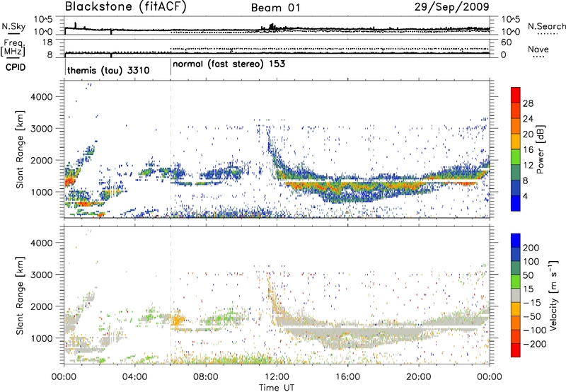Viewport: 566px width, 392px height.
Task: Click the noise spike near 11:45 in N.Sky plot
Action: (x=272, y=26)
